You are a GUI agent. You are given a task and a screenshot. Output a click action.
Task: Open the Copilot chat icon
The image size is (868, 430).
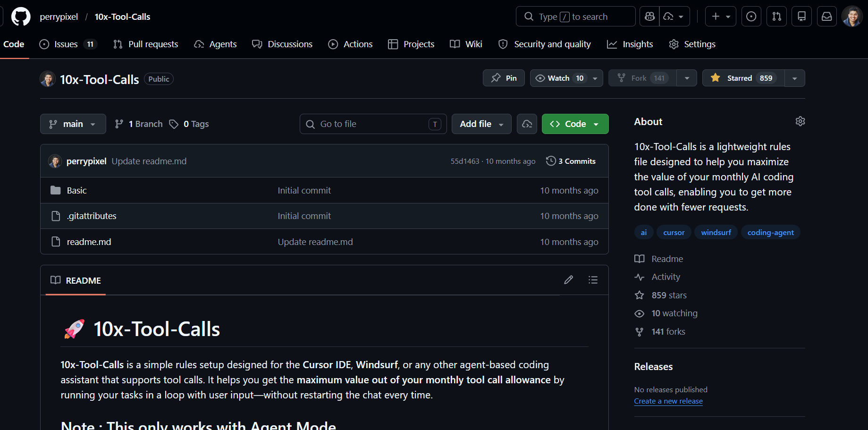click(650, 17)
